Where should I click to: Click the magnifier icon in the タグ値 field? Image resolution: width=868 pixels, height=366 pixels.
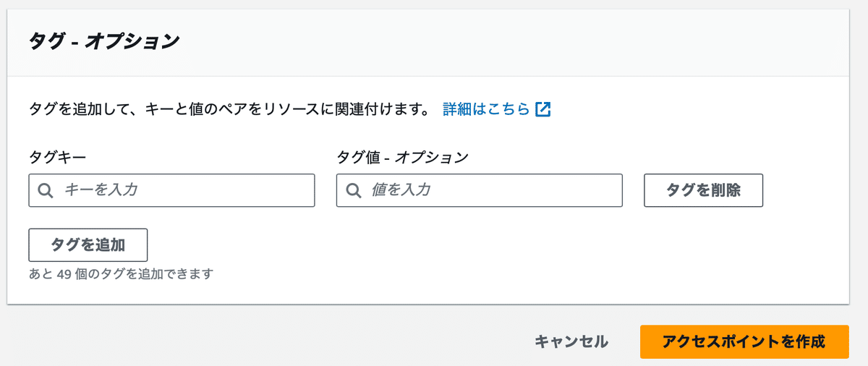[x=354, y=190]
